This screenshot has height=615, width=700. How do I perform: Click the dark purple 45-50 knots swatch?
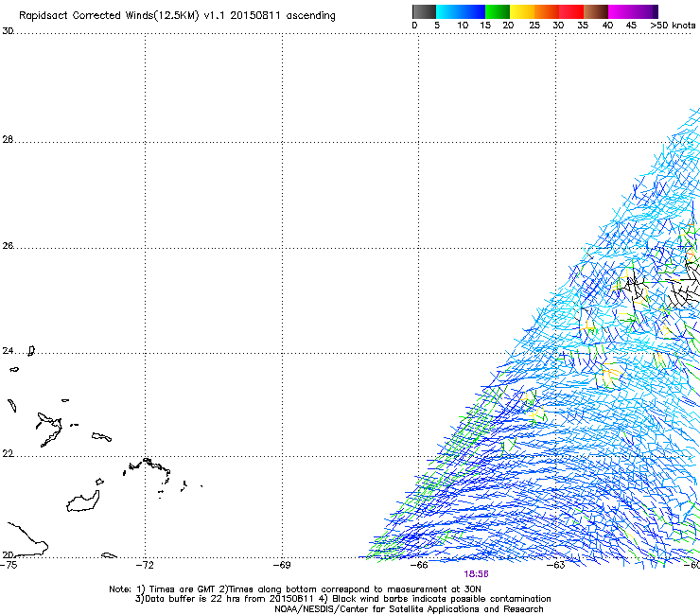645,11
